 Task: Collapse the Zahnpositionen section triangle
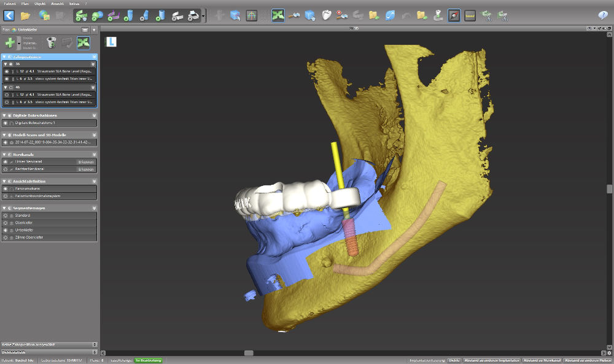coord(4,56)
